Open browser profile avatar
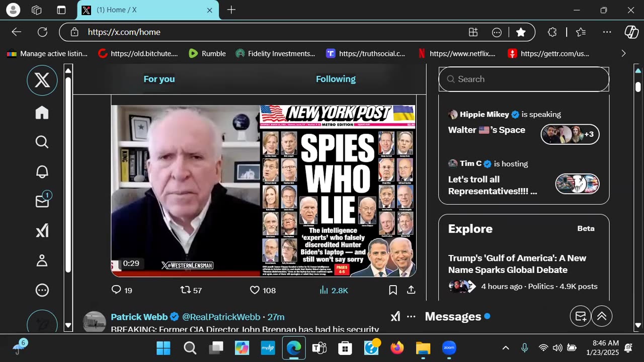The height and width of the screenshot is (362, 644). pyautogui.click(x=13, y=10)
